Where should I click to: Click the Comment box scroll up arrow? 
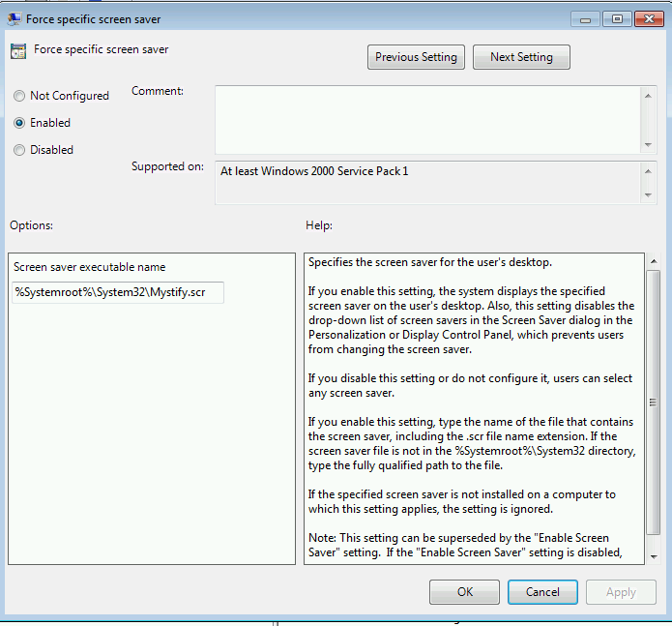click(648, 96)
